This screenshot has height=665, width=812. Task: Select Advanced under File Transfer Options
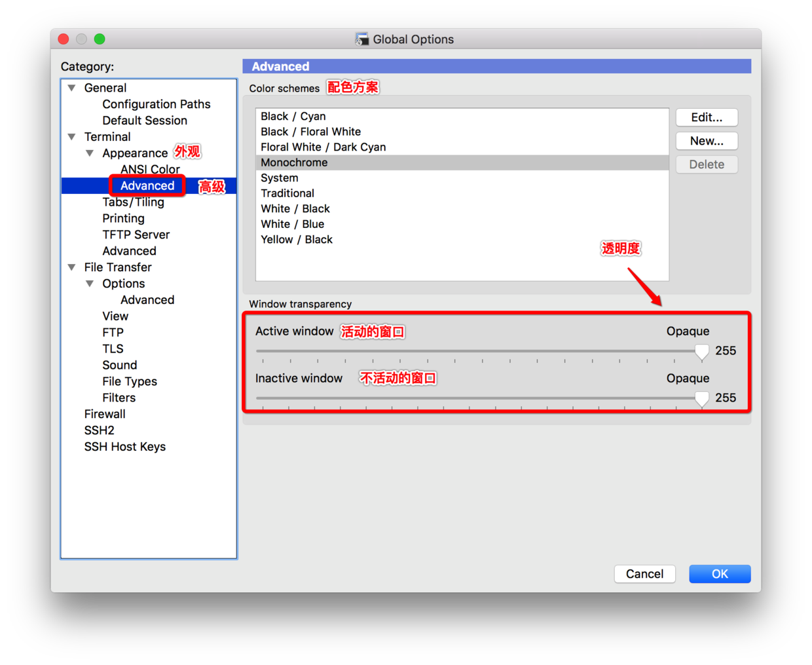[x=147, y=300]
